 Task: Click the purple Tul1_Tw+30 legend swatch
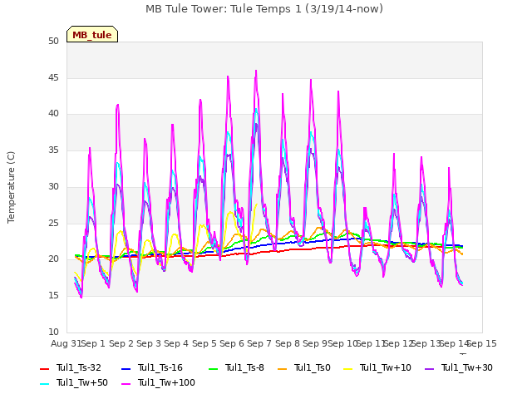[430, 368]
